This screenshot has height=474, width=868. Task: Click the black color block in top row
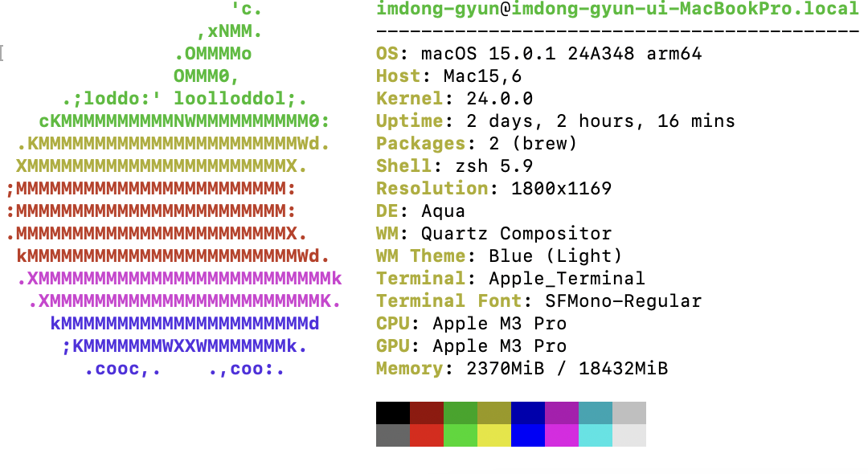pyautogui.click(x=393, y=413)
